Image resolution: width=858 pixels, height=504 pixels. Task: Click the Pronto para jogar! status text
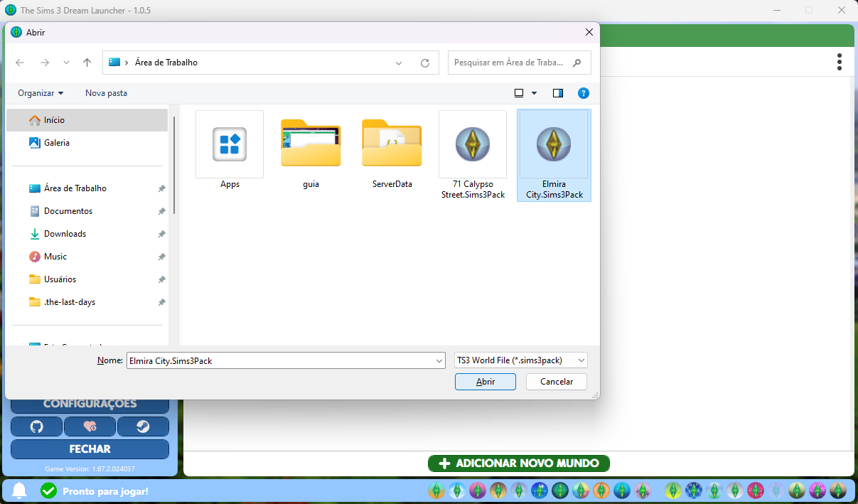[x=105, y=491]
